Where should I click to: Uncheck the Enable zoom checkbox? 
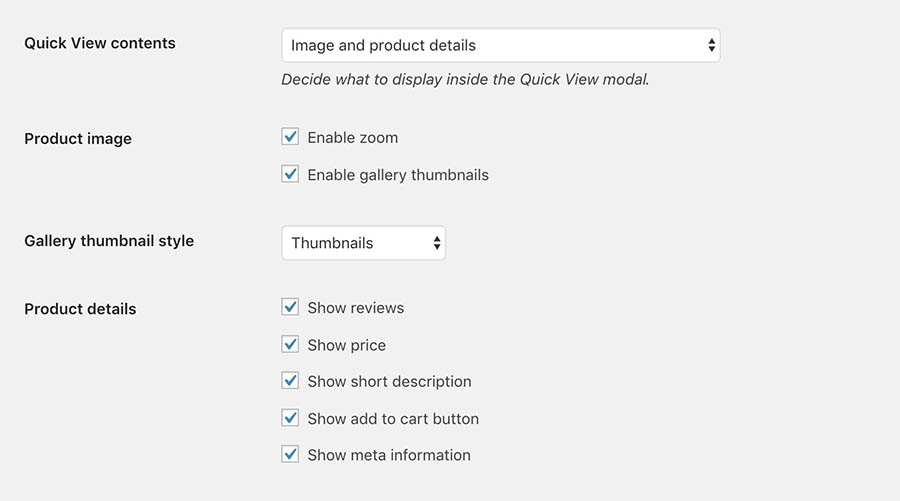point(290,137)
